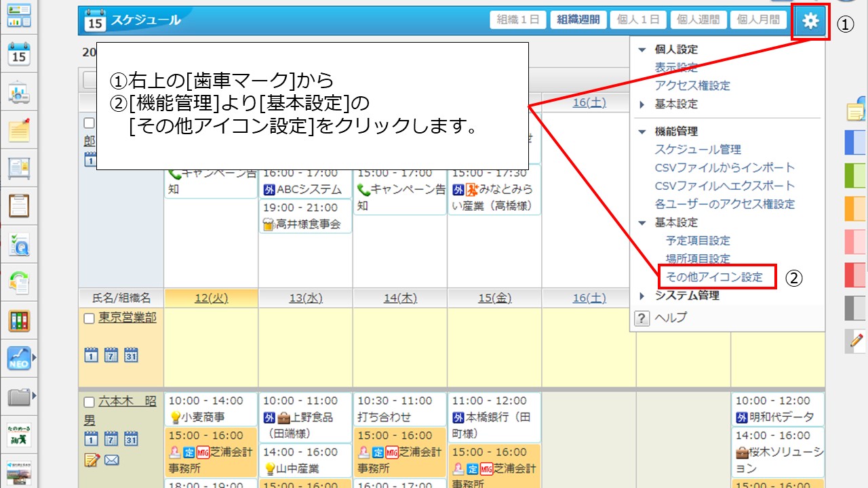Collapse the 個人設定 section
This screenshot has width=868, height=488.
coord(642,49)
